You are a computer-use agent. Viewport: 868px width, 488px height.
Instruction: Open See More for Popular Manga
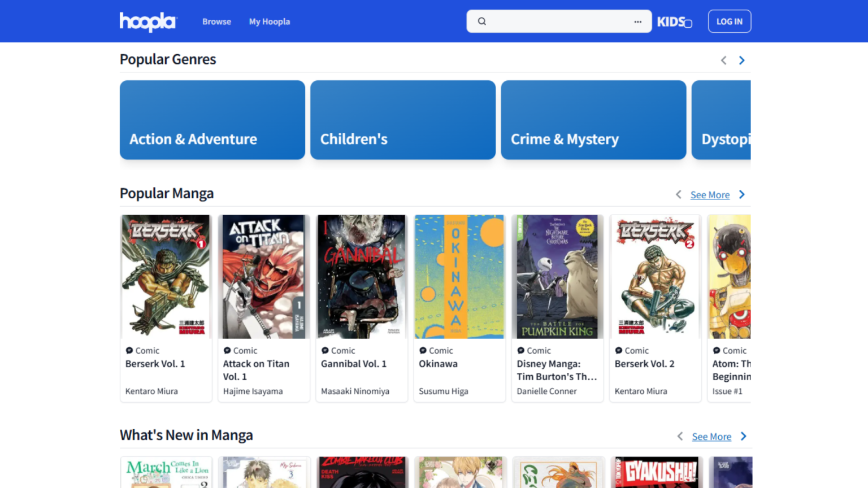pyautogui.click(x=710, y=194)
